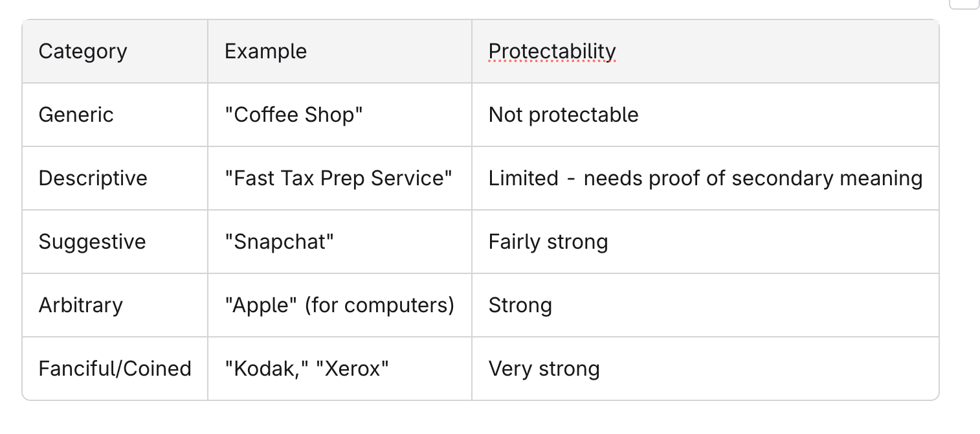Click the Category column header
The height and width of the screenshot is (434, 980).
[x=115, y=52]
